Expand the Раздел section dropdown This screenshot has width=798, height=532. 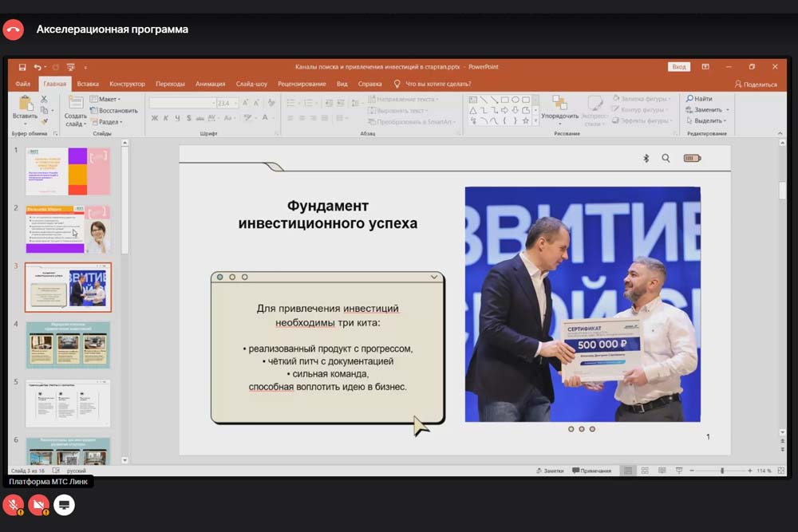click(x=107, y=122)
